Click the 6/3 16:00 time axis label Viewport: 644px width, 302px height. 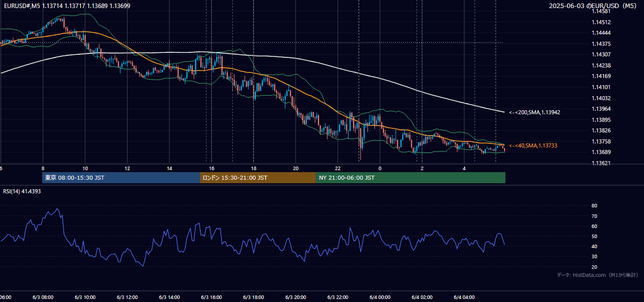(211, 297)
